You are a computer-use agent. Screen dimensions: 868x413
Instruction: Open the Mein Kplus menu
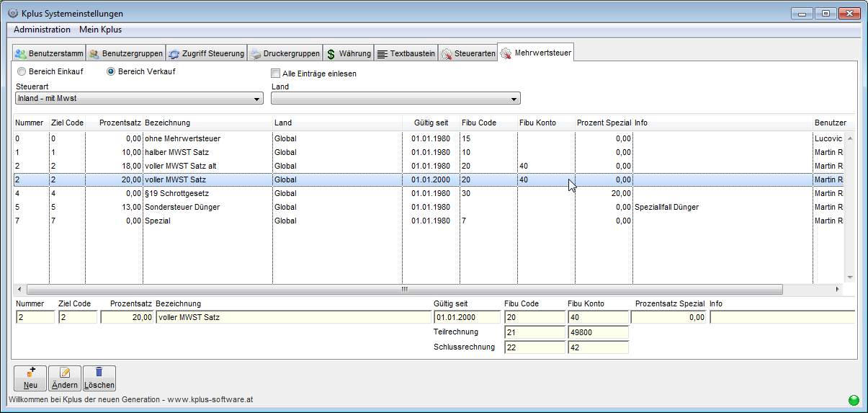pyautogui.click(x=100, y=30)
